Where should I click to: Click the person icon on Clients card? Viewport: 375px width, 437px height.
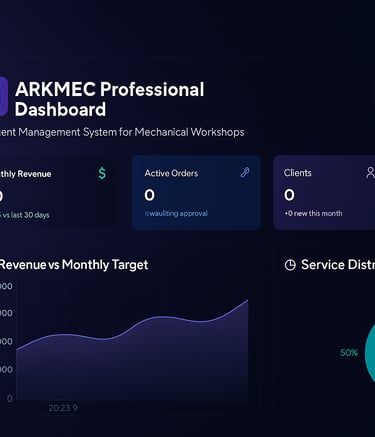pos(370,173)
